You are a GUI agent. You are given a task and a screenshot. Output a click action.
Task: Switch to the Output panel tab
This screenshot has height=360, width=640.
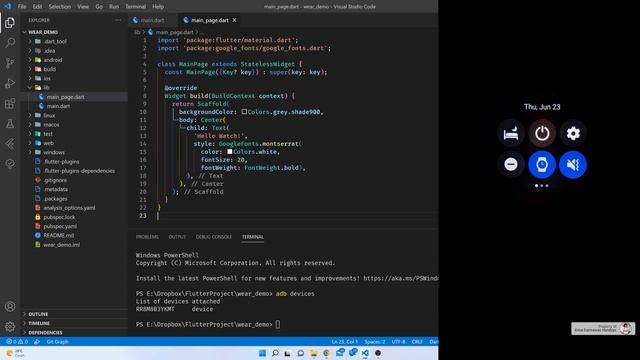pos(177,237)
